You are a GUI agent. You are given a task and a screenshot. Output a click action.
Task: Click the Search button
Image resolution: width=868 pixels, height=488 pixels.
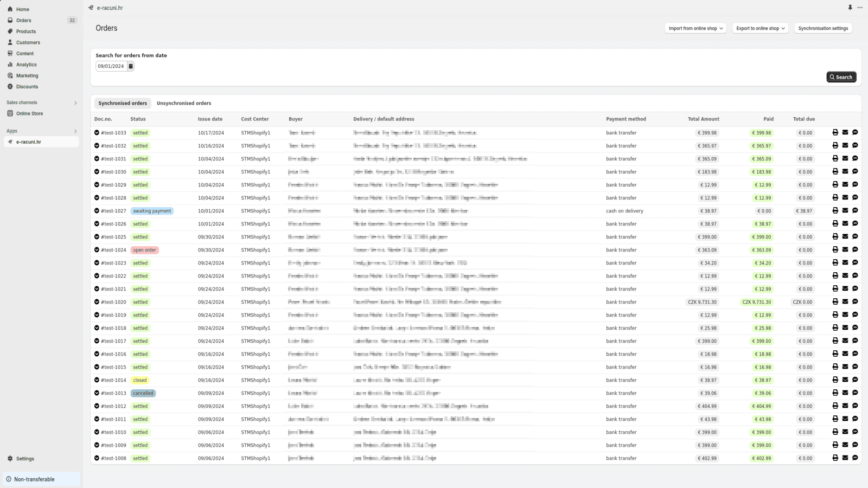click(841, 77)
